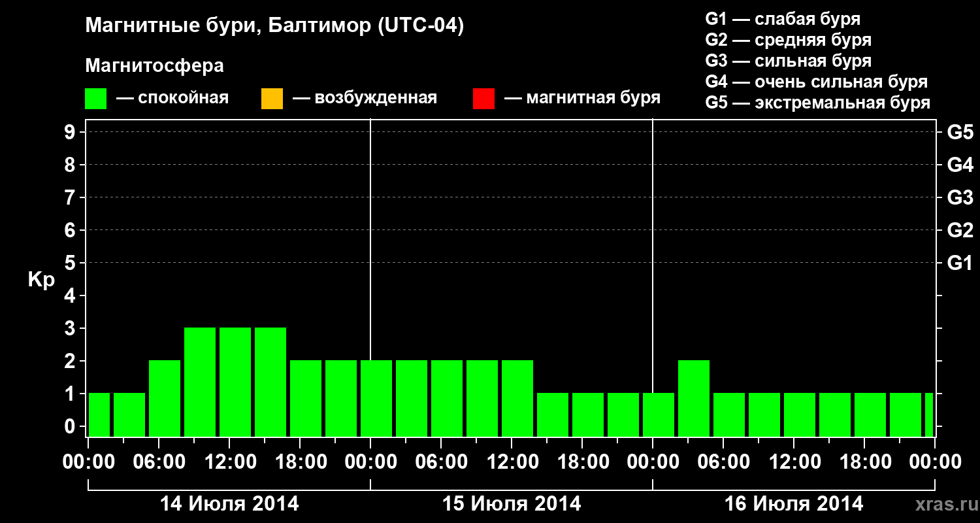Click the '14 Июля 2014' date label
Viewport: 980px width, 523px height.
pyautogui.click(x=229, y=504)
